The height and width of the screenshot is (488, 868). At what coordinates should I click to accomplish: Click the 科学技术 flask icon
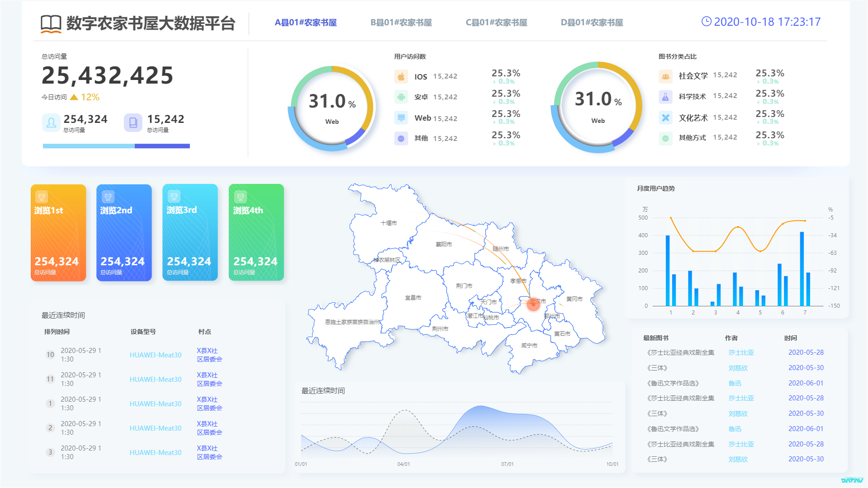point(665,97)
